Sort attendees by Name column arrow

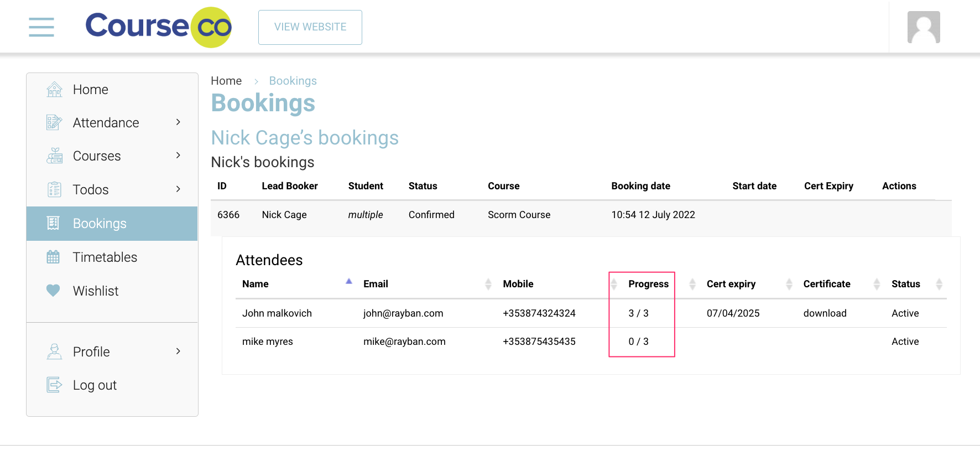coord(349,282)
